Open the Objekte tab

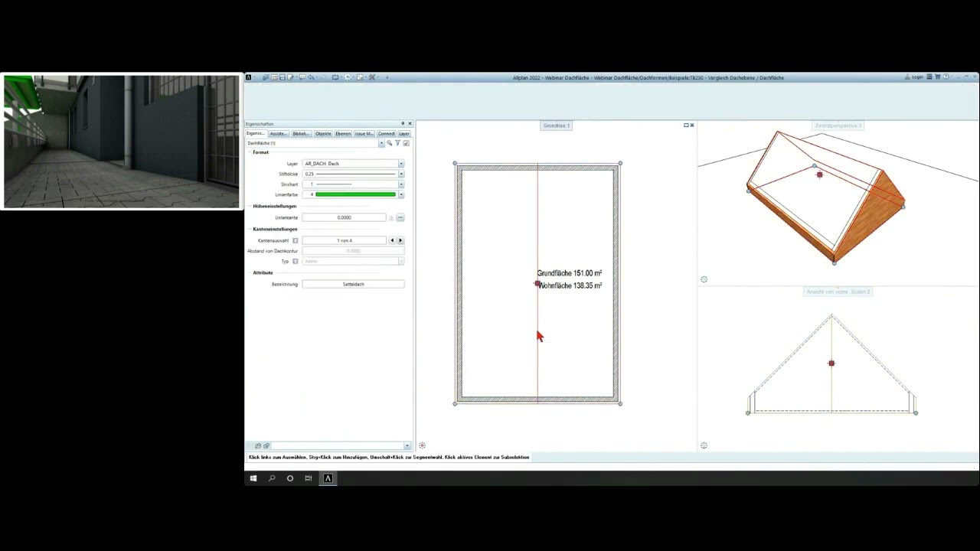(323, 133)
